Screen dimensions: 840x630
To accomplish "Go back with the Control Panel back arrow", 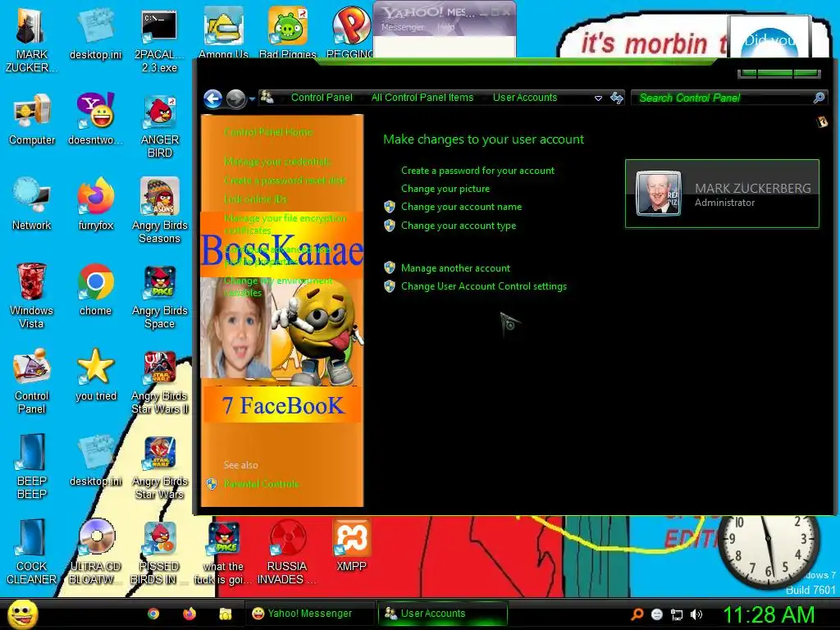I will click(x=213, y=98).
